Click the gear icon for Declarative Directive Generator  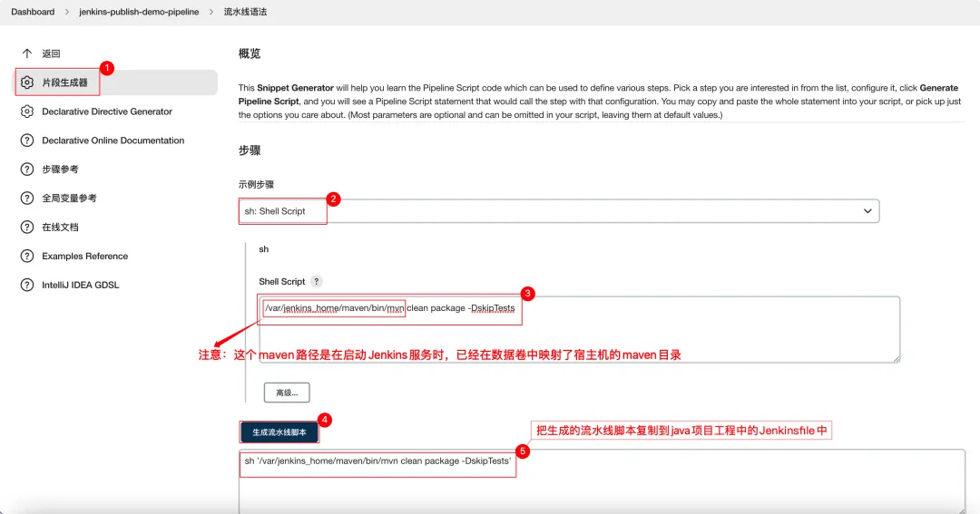point(27,112)
